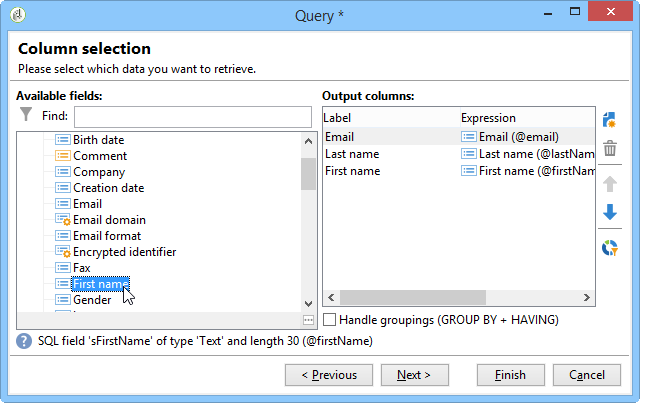Viewport: 656px width, 414px height.
Task: Click the help question mark icon
Action: point(24,341)
